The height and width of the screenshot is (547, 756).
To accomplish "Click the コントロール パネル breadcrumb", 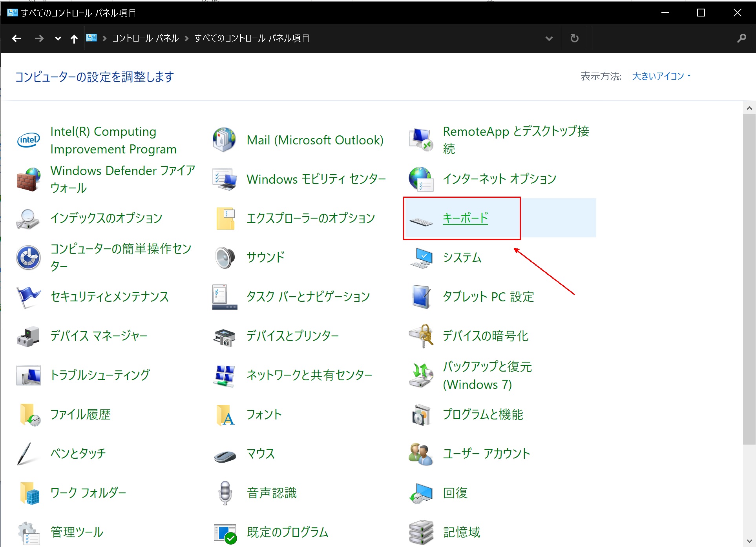I will [x=145, y=38].
